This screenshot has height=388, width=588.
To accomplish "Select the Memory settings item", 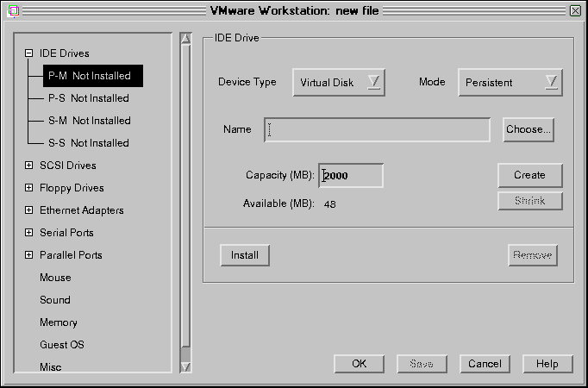I will click(59, 322).
